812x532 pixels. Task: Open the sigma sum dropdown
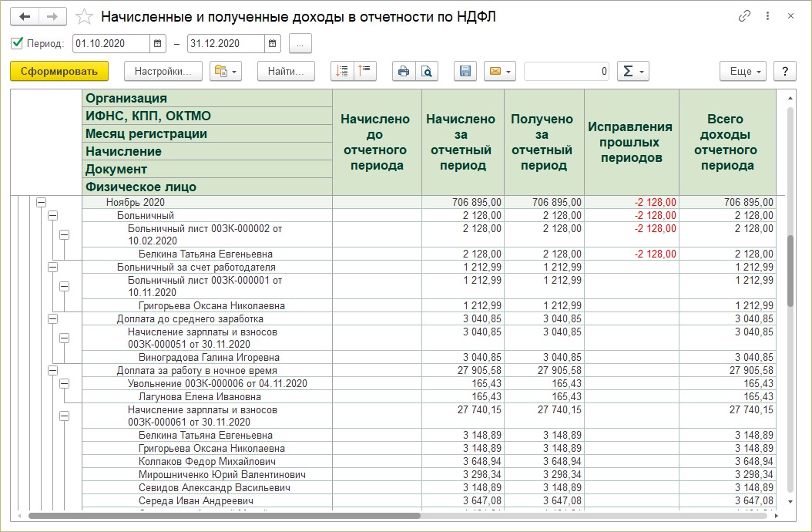coord(632,71)
